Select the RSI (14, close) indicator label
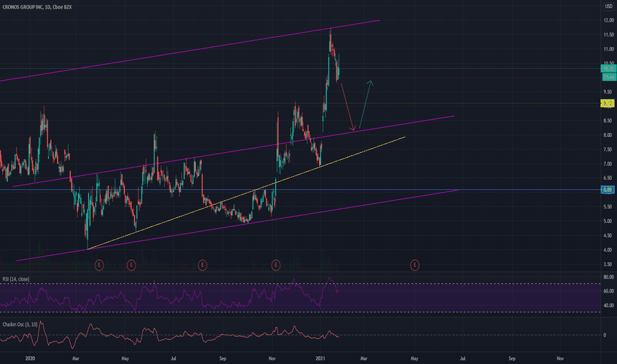Image resolution: width=617 pixels, height=364 pixels. [x=16, y=279]
